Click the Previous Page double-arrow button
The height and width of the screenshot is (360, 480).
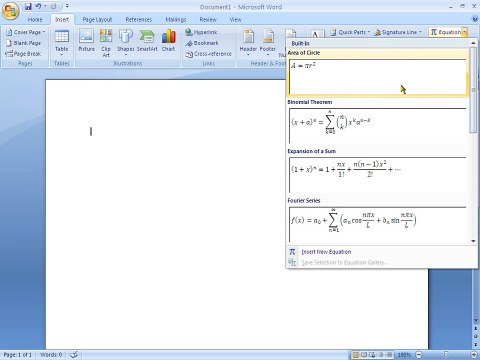click(x=476, y=329)
